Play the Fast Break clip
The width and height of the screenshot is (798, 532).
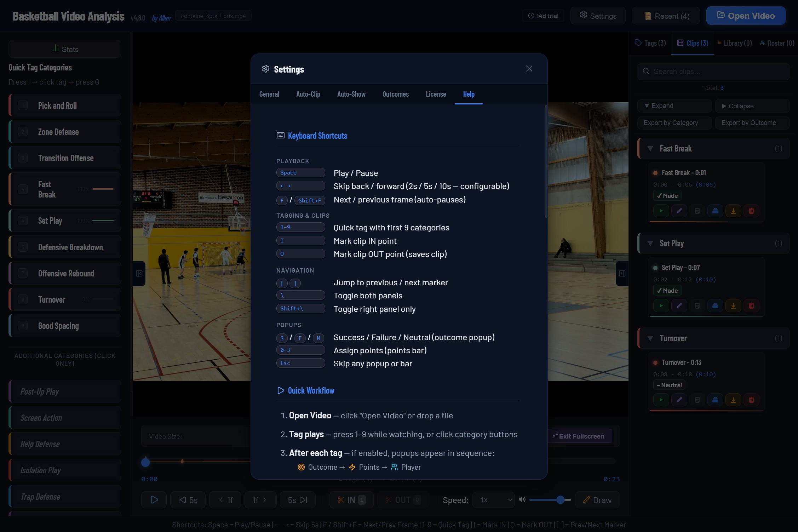coord(661,211)
